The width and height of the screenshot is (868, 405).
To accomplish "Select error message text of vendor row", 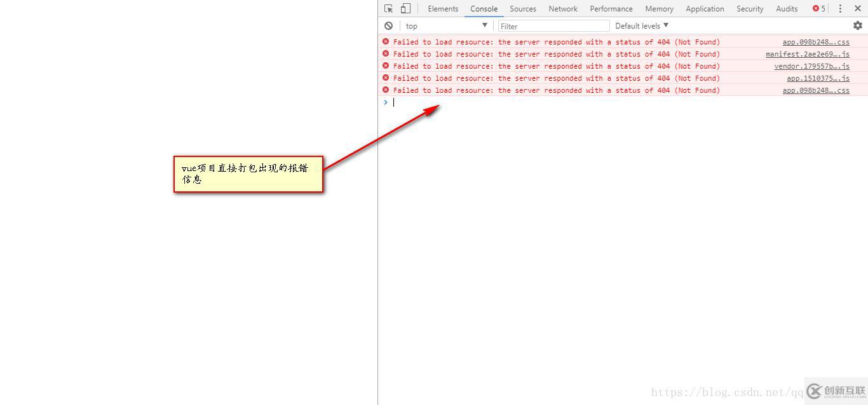I will click(x=557, y=66).
